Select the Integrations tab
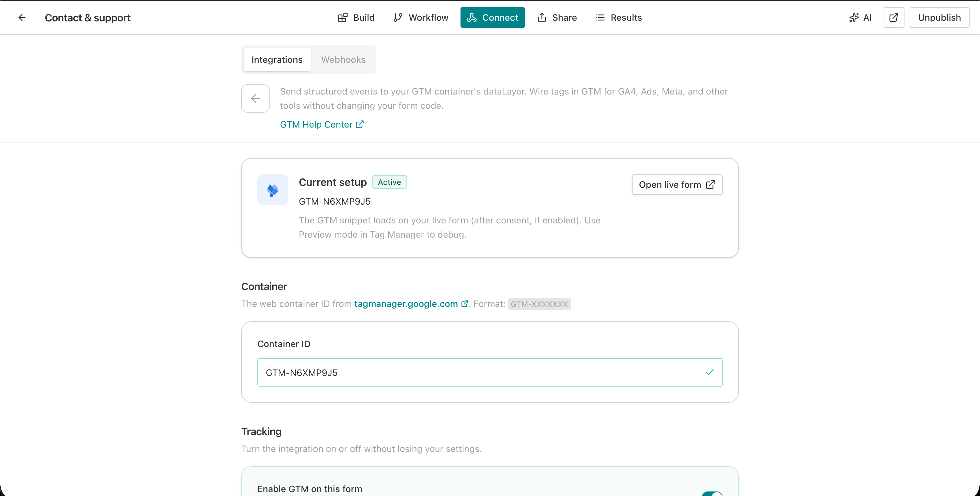980x496 pixels. tap(276, 60)
